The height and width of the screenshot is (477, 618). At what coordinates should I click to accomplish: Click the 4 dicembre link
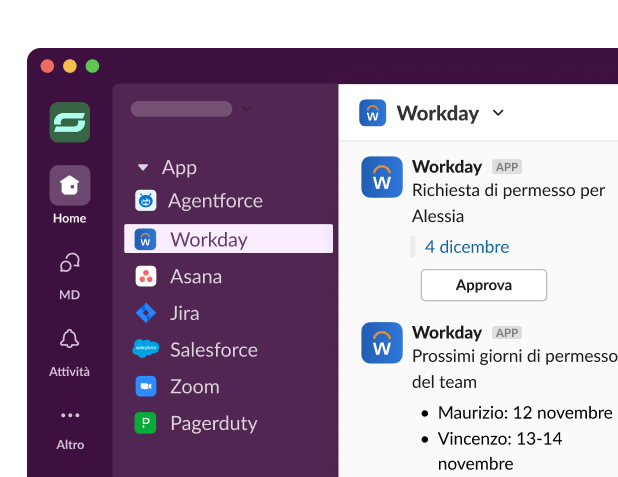pos(467,247)
